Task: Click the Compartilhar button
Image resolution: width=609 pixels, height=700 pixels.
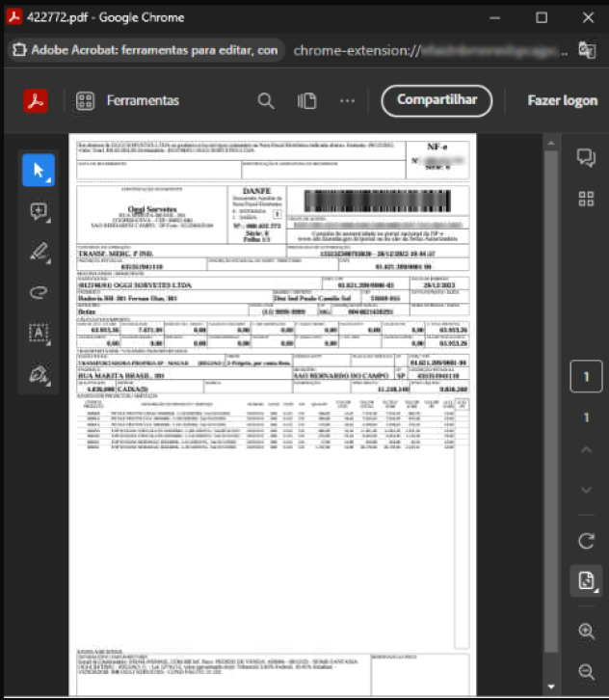Action: [437, 100]
